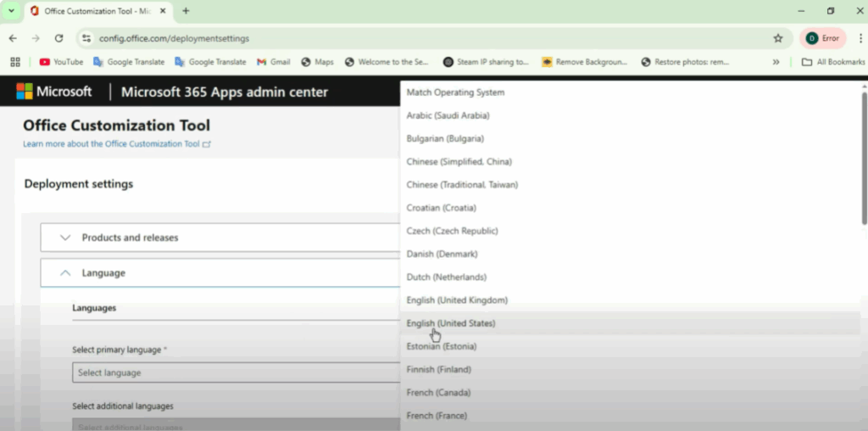Click the profile Error button
This screenshot has width=868, height=431.
[x=822, y=38]
